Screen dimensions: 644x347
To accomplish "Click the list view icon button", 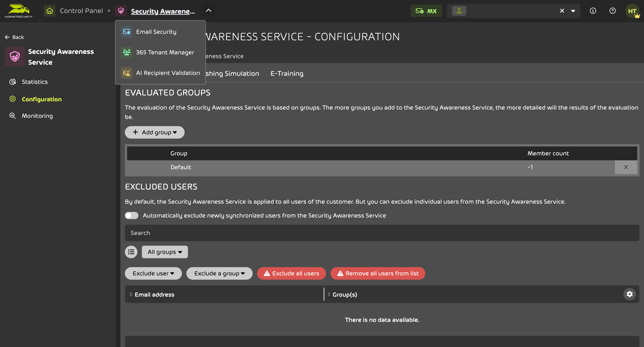I will click(131, 252).
